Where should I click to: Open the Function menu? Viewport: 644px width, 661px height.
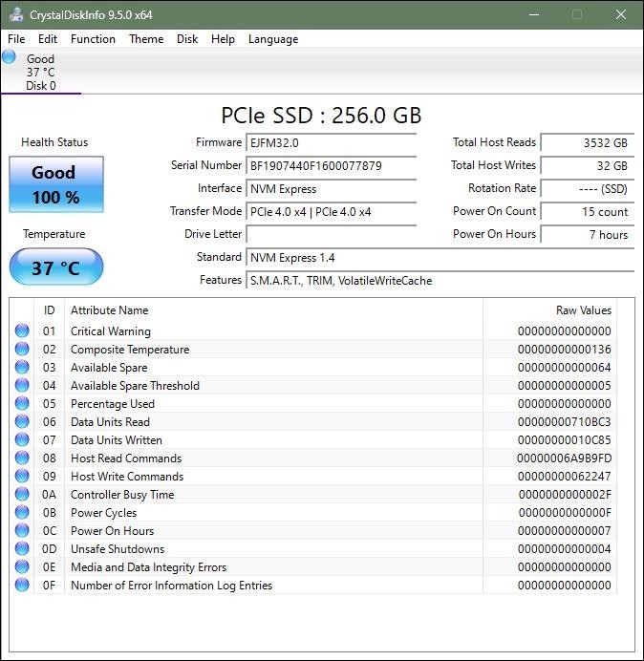93,39
